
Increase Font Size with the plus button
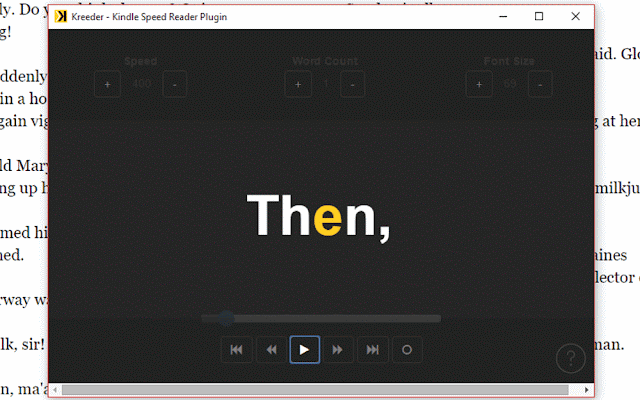(479, 84)
